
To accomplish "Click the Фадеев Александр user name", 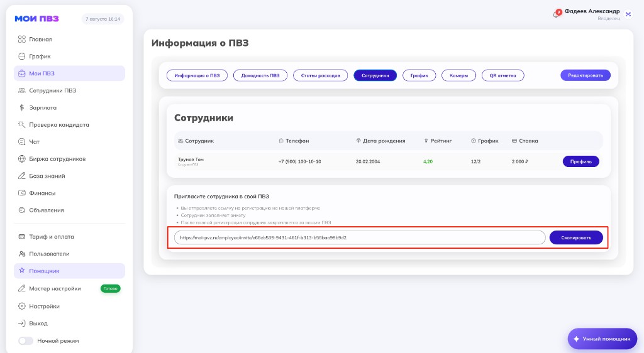I will click(592, 11).
